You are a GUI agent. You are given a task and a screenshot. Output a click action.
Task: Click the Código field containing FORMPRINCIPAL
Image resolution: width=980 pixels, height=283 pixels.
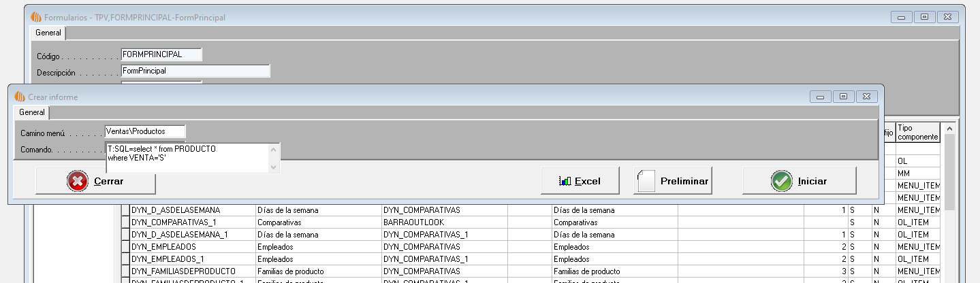[161, 54]
